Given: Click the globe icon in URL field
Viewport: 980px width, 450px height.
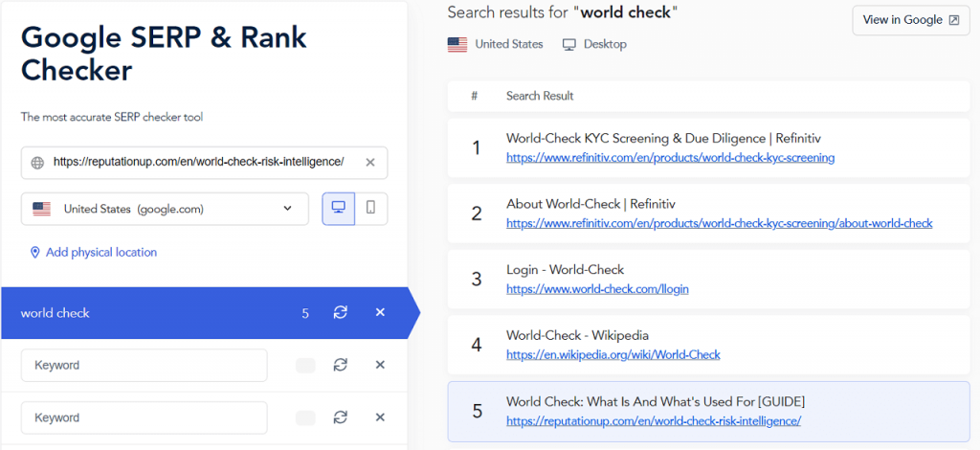Looking at the screenshot, I should 37,163.
